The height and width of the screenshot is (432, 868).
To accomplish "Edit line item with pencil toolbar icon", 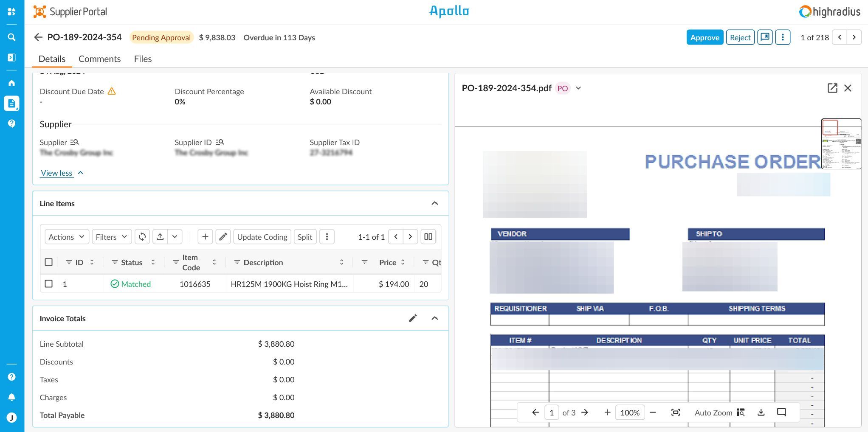I will (x=223, y=237).
